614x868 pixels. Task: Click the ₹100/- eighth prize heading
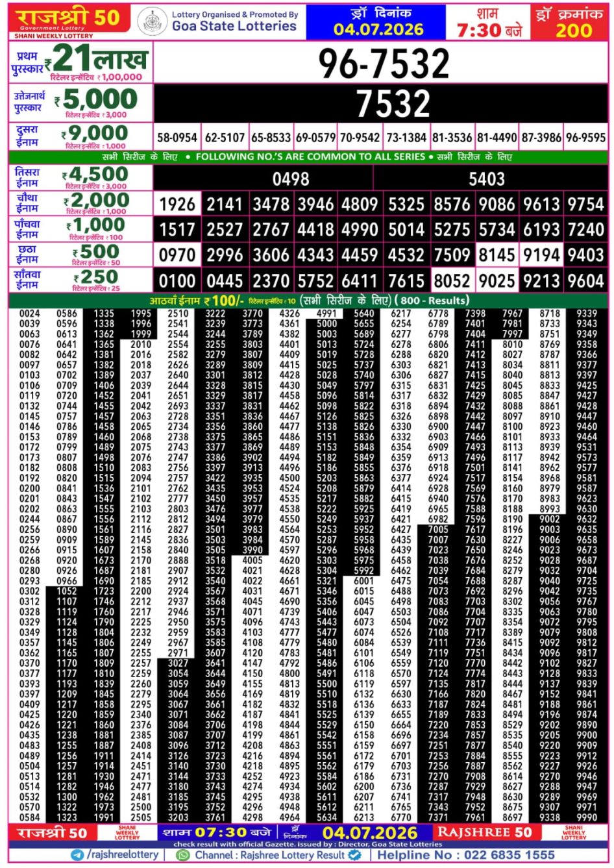(197, 301)
